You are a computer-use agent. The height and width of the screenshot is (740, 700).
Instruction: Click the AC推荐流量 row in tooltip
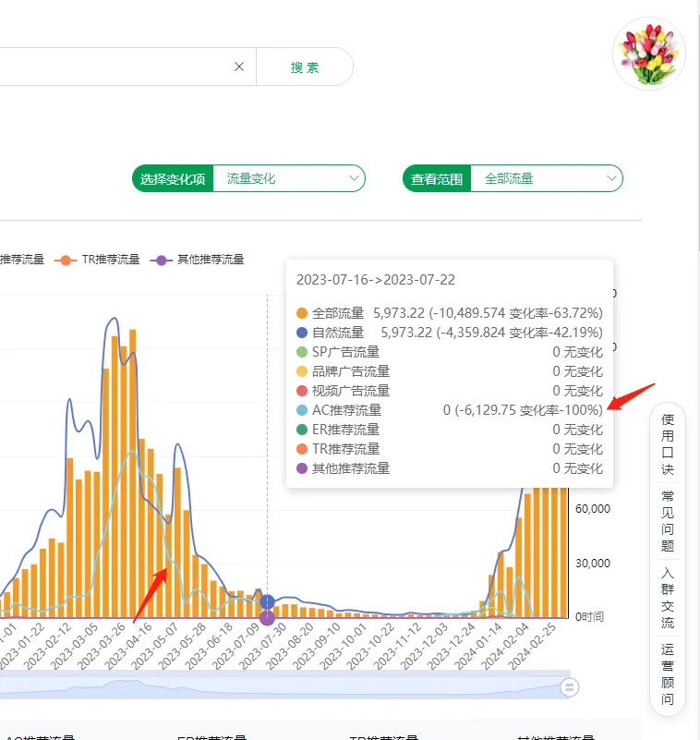click(450, 410)
